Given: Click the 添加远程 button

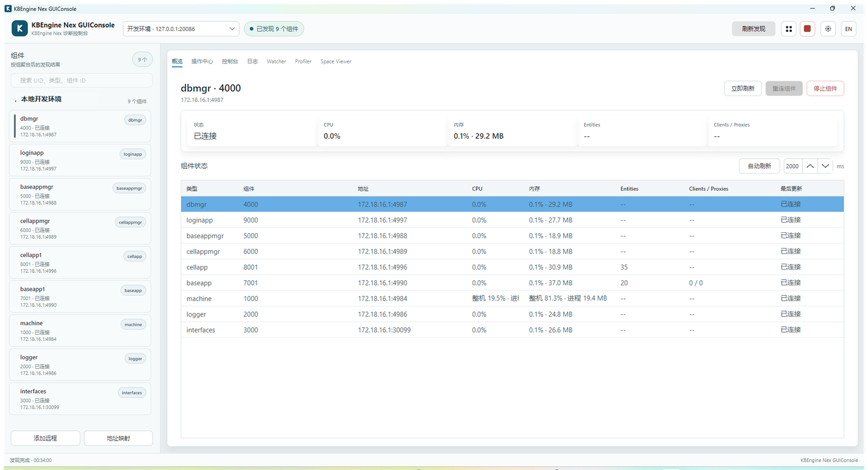Looking at the screenshot, I should point(46,438).
